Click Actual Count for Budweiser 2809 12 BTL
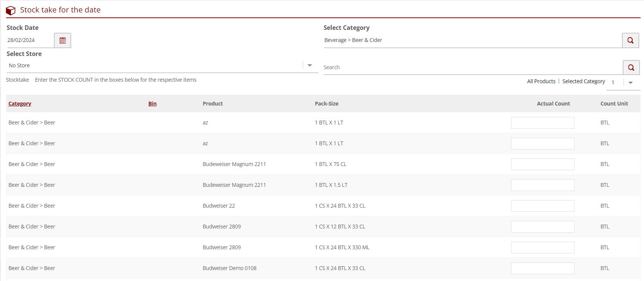The image size is (644, 281). click(542, 227)
